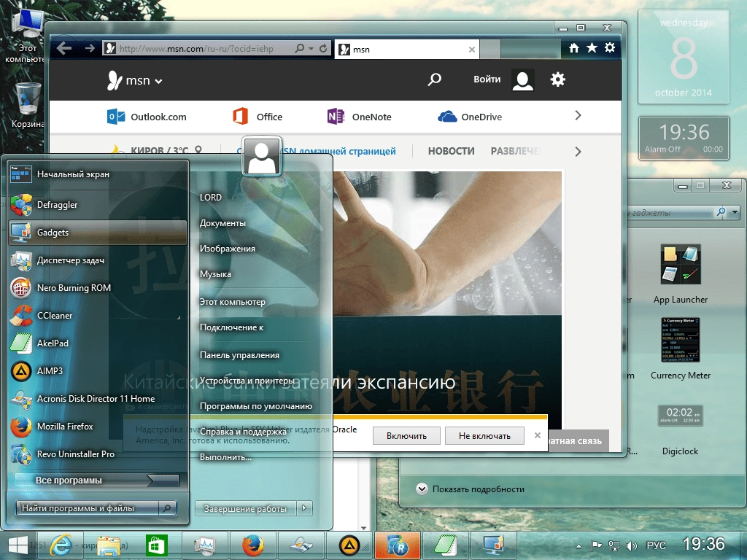Open AIMP from the taskbar
The image size is (747, 560).
(349, 545)
